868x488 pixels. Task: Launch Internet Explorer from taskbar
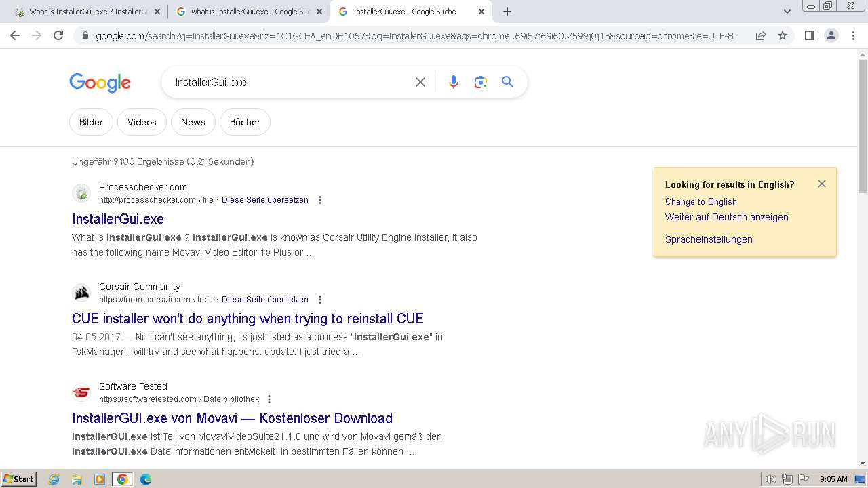54,479
